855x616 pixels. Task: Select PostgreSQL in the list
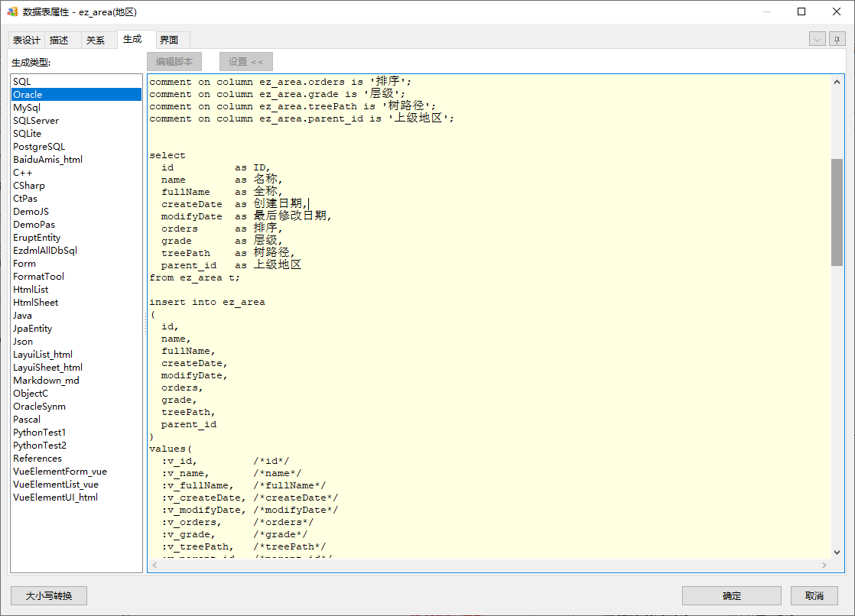tap(76, 147)
